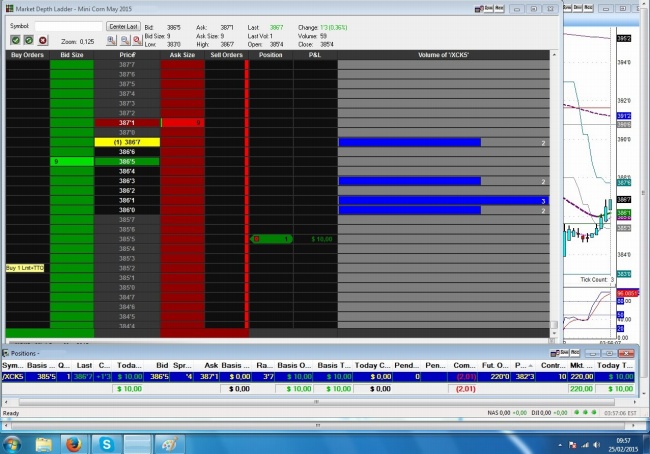Viewport: 650px width, 454px height.
Task: Click the Market Depth Ladder title bar icon
Action: [9, 8]
